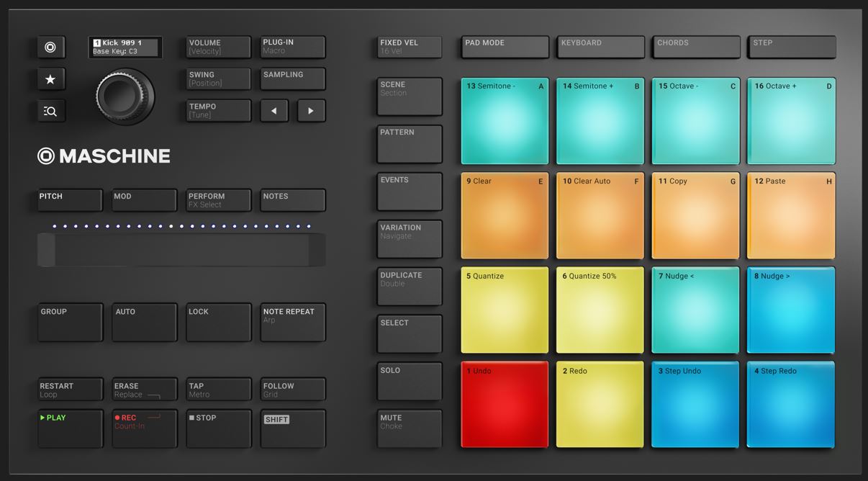Viewport: 868px width, 481px height.
Task: Click the Kick 909 1 display
Action: (x=125, y=48)
